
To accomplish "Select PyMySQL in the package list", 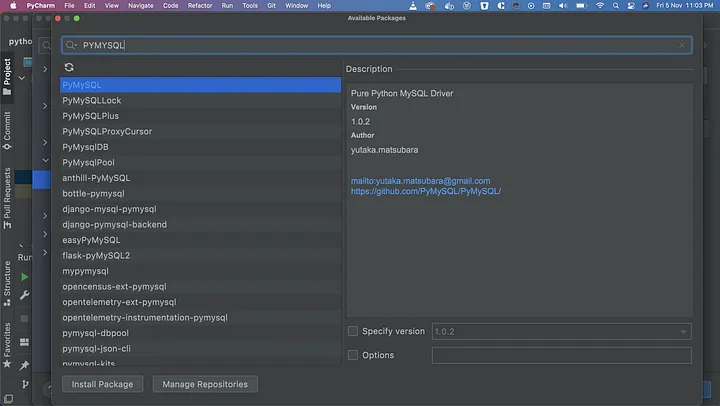I will point(200,85).
